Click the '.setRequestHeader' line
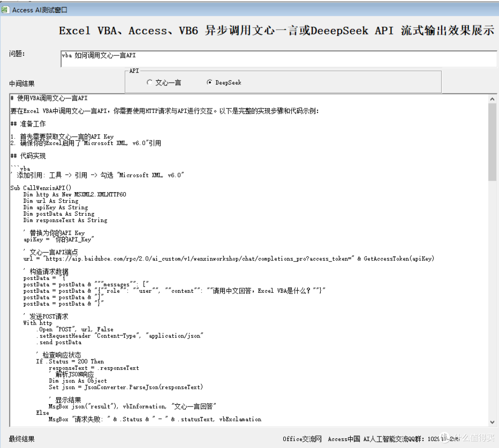The image size is (499, 448). 120,336
